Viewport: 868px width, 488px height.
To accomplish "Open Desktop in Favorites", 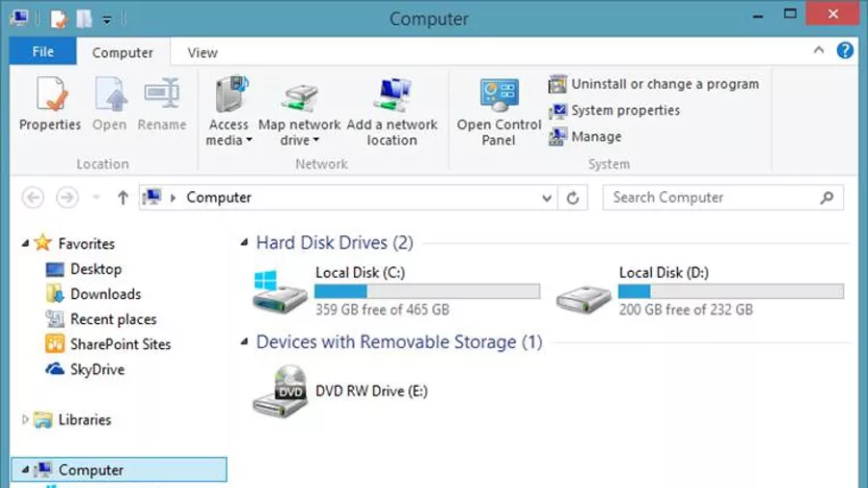I will pyautogui.click(x=95, y=269).
